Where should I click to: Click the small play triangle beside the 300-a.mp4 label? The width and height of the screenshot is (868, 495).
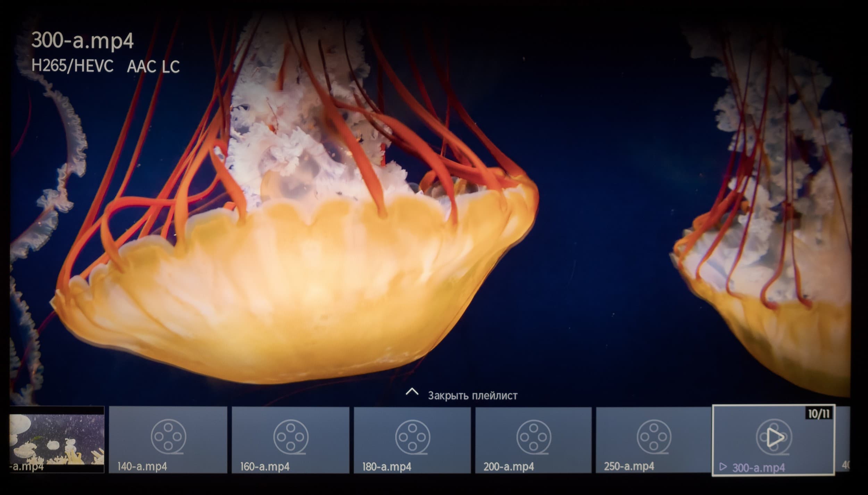click(723, 467)
